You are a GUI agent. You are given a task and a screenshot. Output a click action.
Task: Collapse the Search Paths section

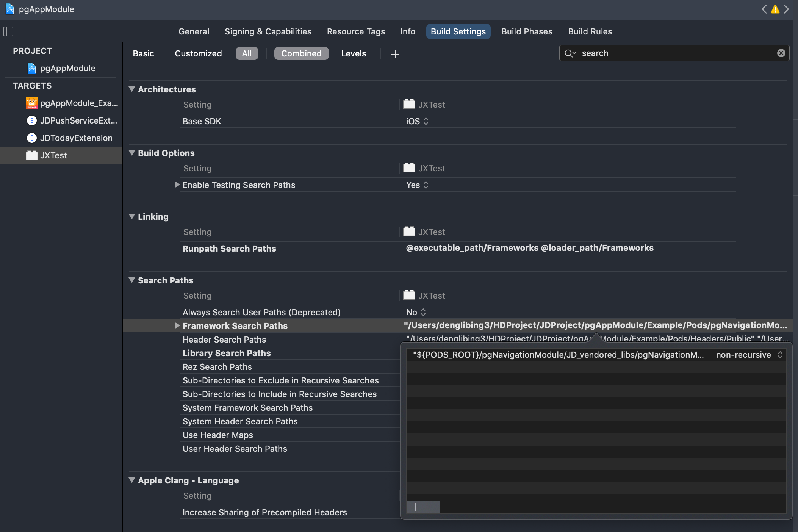click(132, 280)
